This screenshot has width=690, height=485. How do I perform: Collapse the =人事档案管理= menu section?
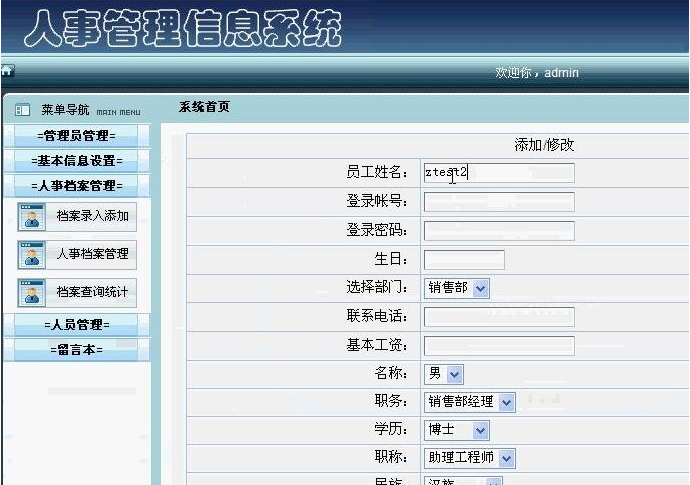(77, 186)
